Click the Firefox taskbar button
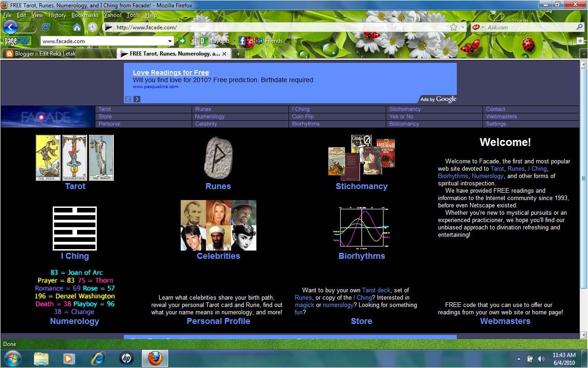The height and width of the screenshot is (368, 588). pos(155,358)
